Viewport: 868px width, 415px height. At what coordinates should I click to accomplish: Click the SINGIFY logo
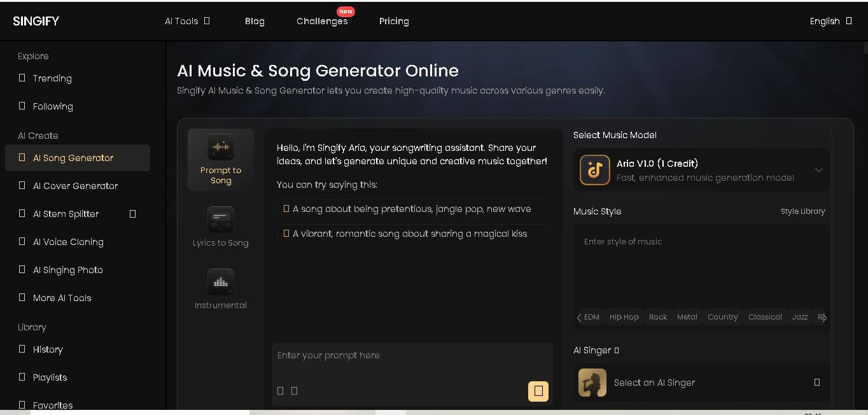(36, 21)
